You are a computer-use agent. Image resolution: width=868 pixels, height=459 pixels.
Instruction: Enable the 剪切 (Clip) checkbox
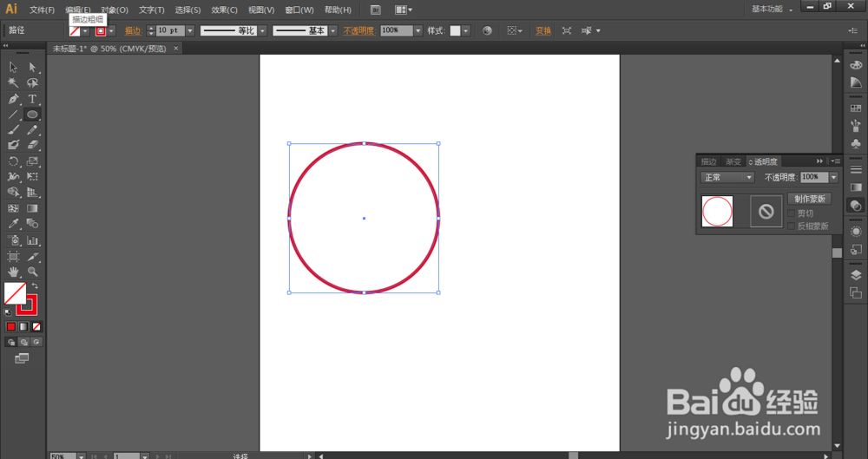click(x=791, y=213)
